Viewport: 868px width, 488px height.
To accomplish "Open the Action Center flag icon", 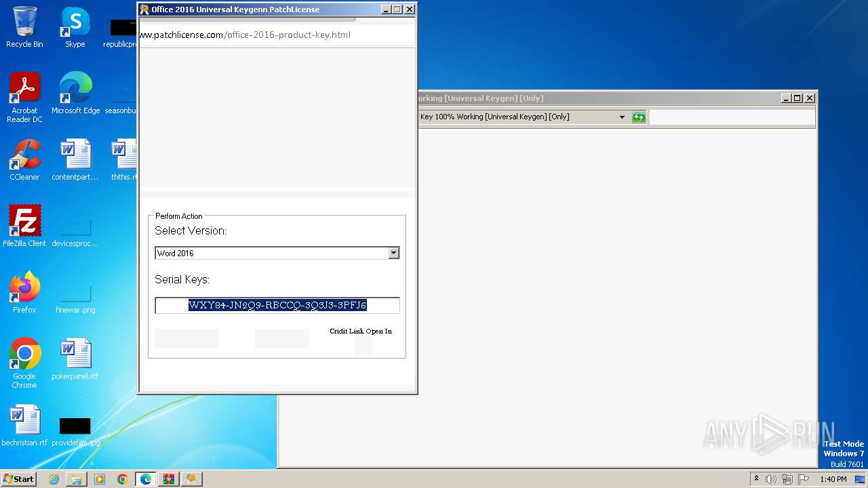I will [x=804, y=479].
